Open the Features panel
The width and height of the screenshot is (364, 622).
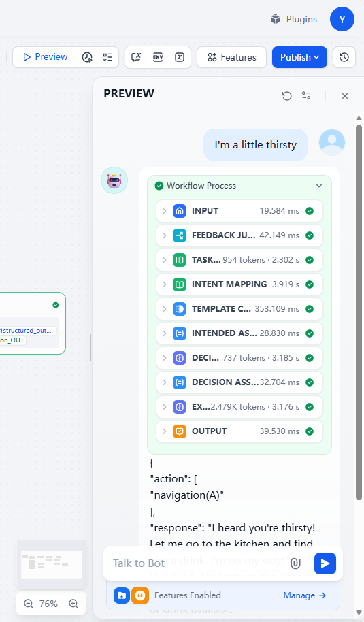click(231, 58)
